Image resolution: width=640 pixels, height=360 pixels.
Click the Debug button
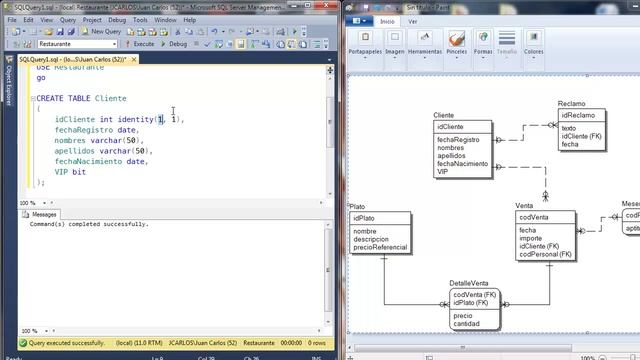174,44
